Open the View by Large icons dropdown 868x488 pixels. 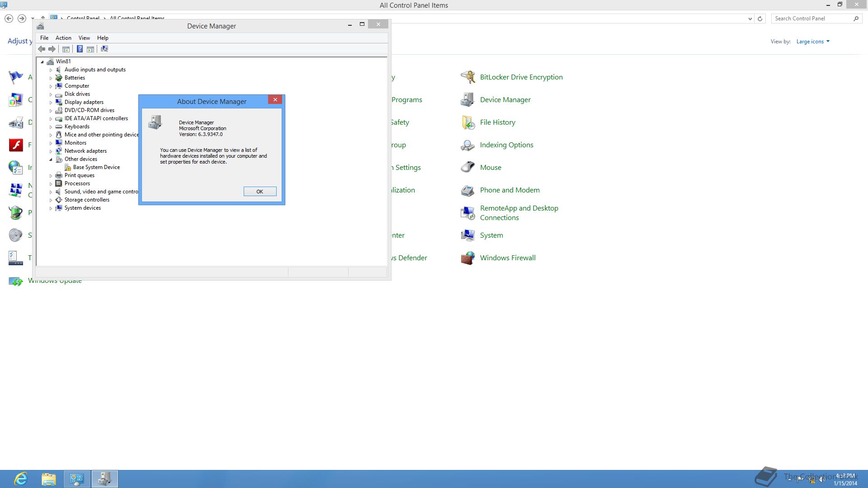[813, 42]
